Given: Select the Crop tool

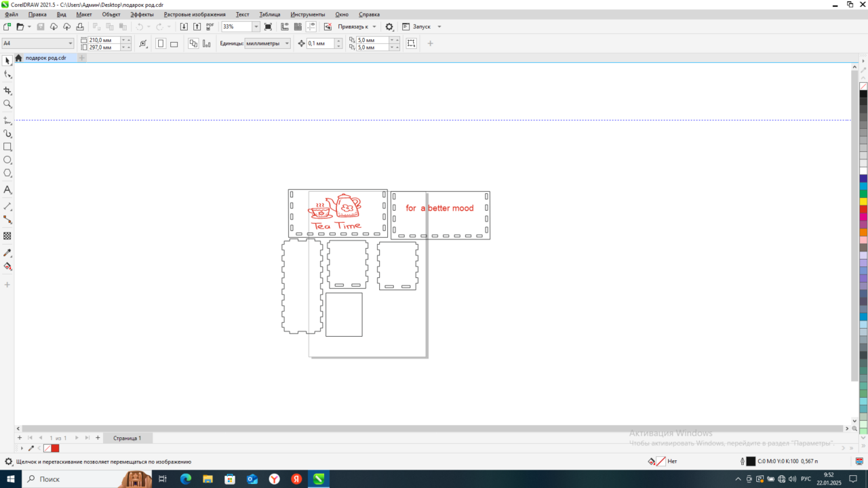Looking at the screenshot, I should point(7,90).
